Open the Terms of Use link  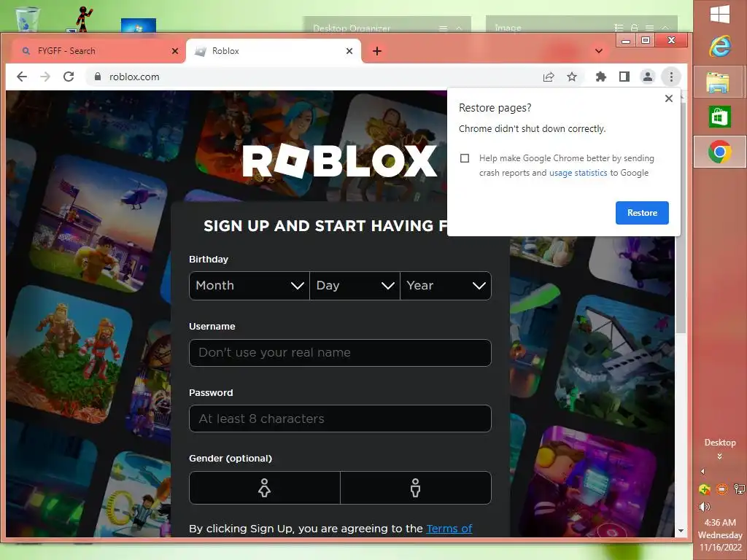(449, 529)
